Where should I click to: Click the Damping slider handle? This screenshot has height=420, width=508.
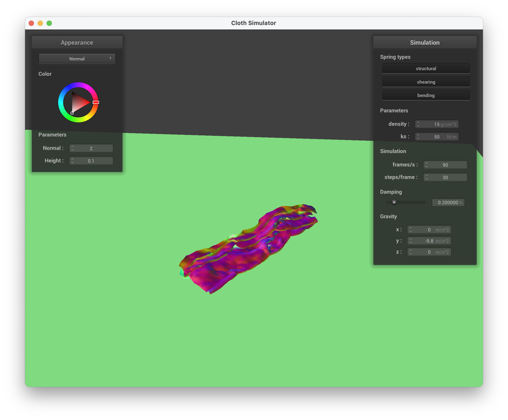click(394, 202)
